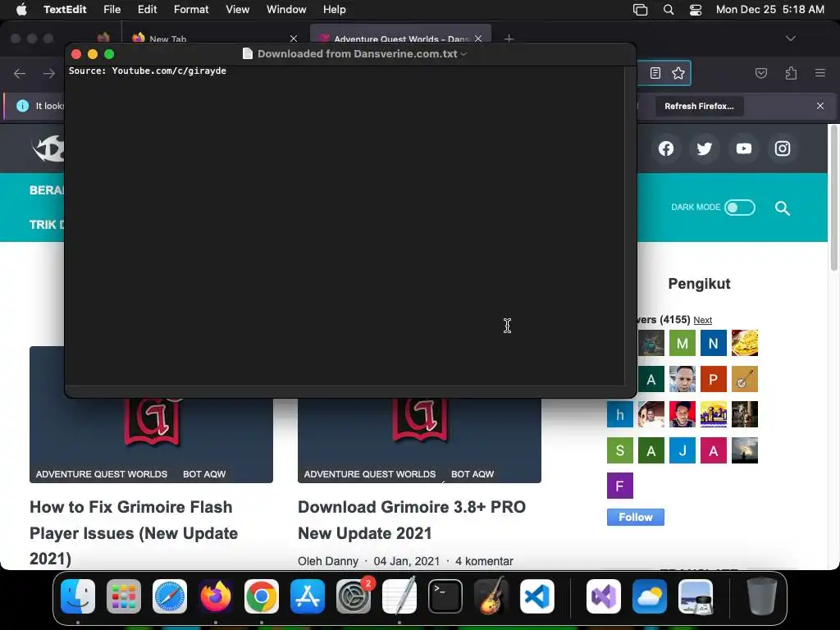Viewport: 840px width, 630px height.
Task: Open Download Grimoire 3.8+ PRO article
Action: (x=412, y=519)
